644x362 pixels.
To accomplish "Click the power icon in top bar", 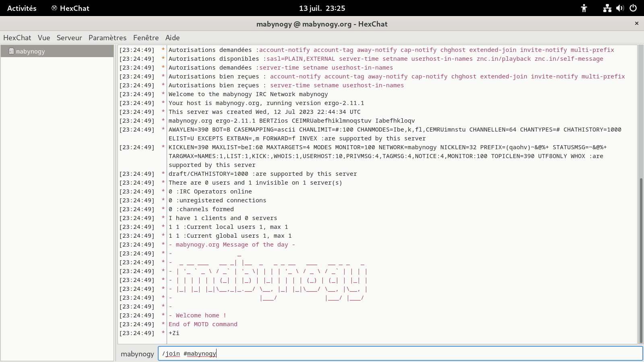I will click(x=633, y=8).
